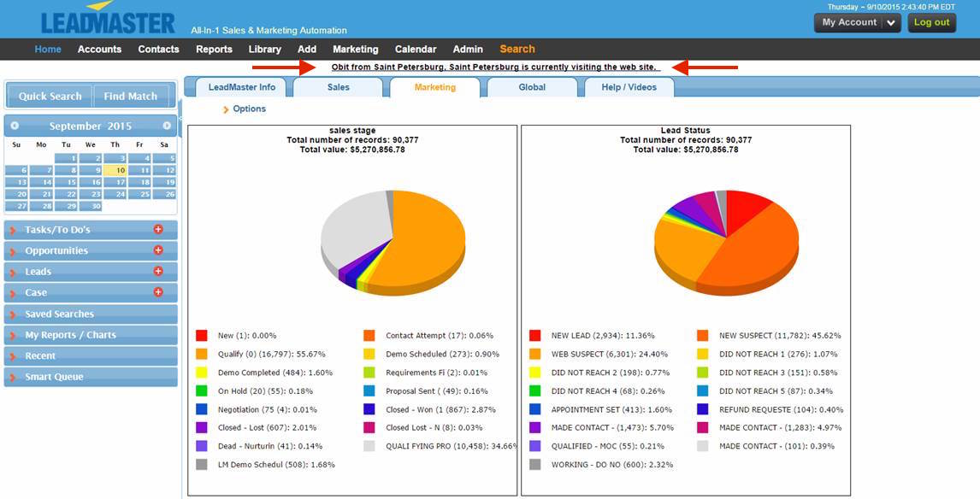
Task: Click the plus icon next to Leads
Action: point(157,271)
